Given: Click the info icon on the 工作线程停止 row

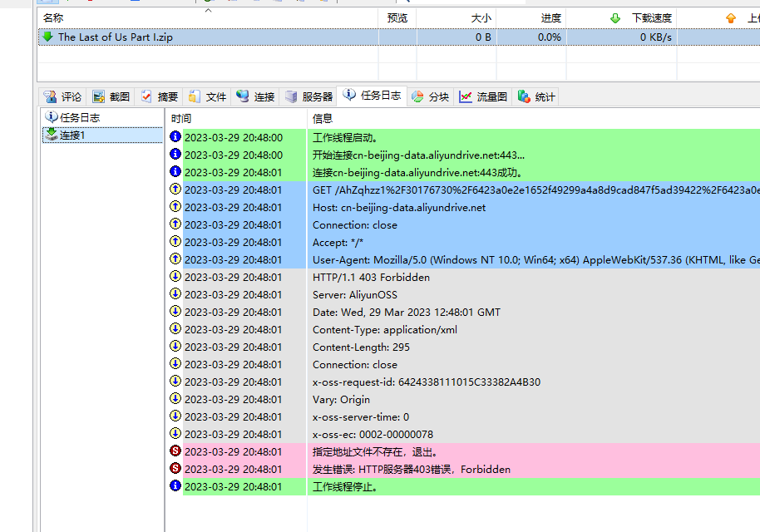Looking at the screenshot, I should (x=175, y=485).
